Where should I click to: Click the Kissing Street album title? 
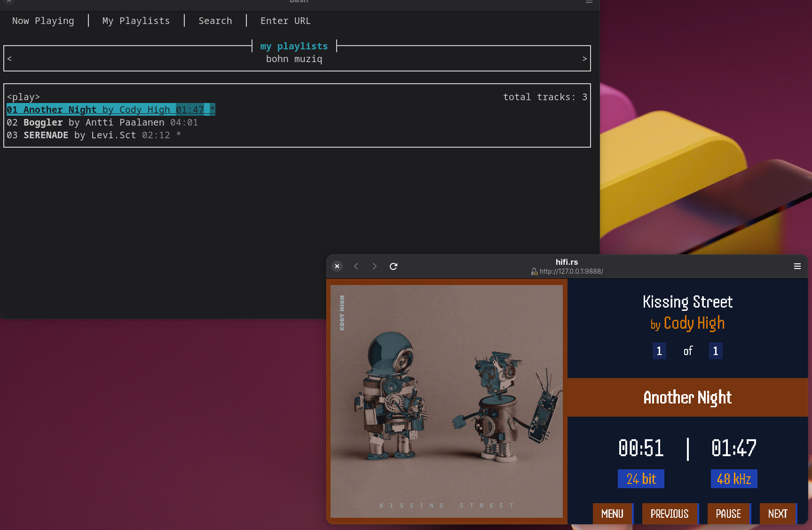(x=687, y=302)
